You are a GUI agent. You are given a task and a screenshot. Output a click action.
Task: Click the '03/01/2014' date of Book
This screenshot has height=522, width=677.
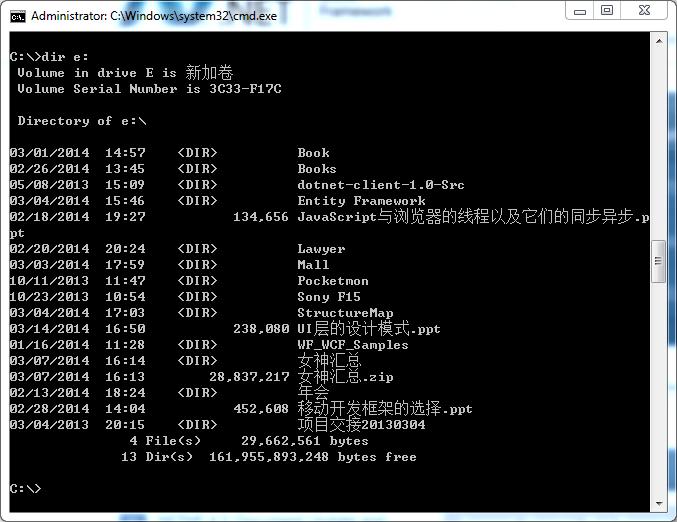click(49, 153)
